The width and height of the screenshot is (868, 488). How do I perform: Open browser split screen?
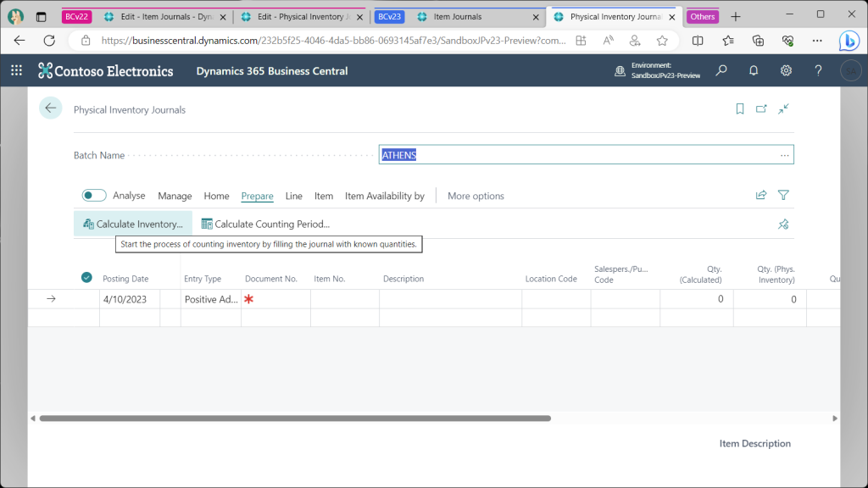click(x=698, y=41)
